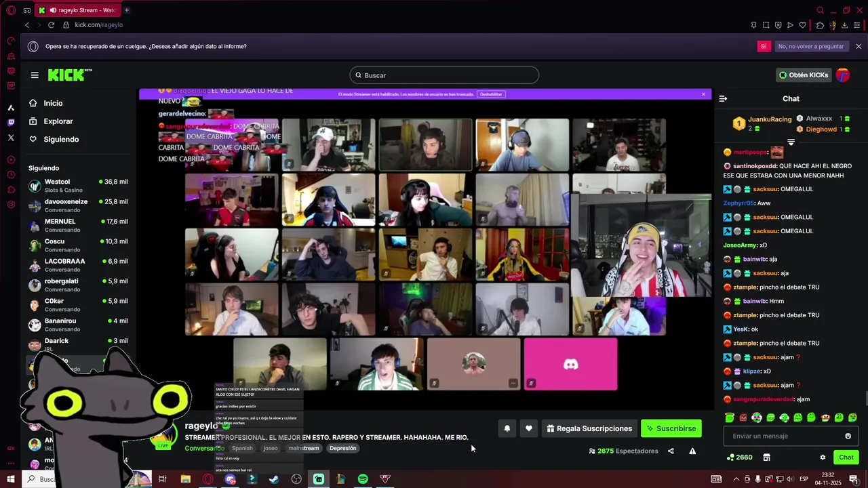This screenshot has height=488, width=868.
Task: Open the Opera browser search icon by the window controls
Action: [820, 10]
